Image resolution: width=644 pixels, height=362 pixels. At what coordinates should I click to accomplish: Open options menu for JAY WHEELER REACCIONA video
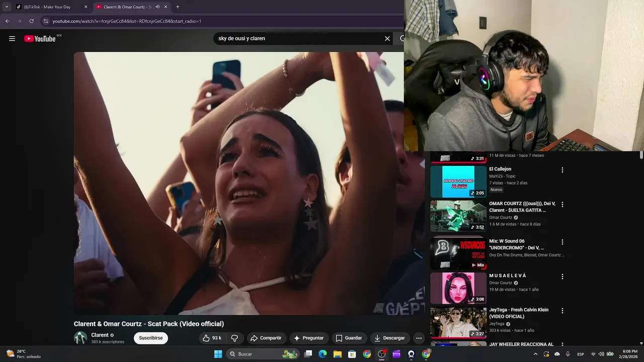pyautogui.click(x=562, y=345)
